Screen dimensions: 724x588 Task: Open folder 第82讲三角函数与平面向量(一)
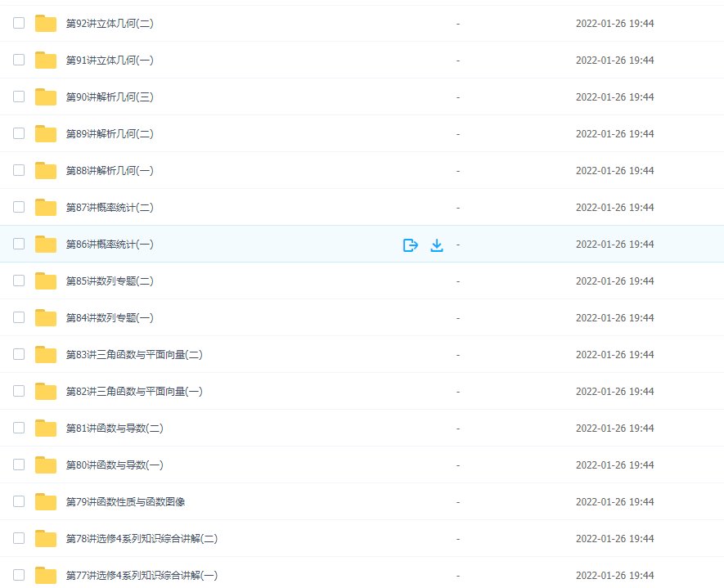[x=134, y=392]
